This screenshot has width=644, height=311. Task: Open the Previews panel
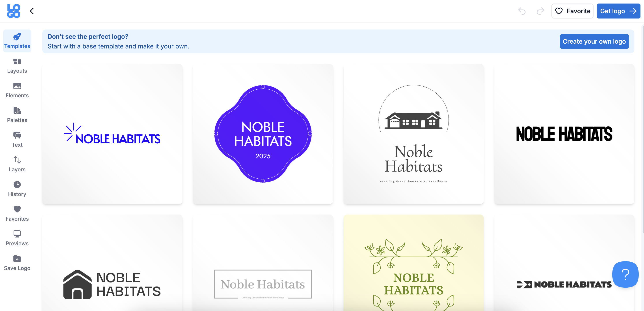17,238
